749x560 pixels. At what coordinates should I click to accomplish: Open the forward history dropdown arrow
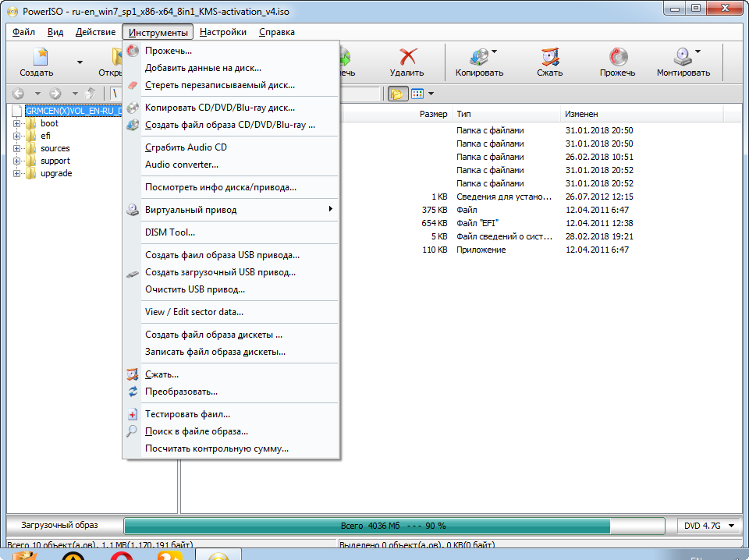[75, 94]
